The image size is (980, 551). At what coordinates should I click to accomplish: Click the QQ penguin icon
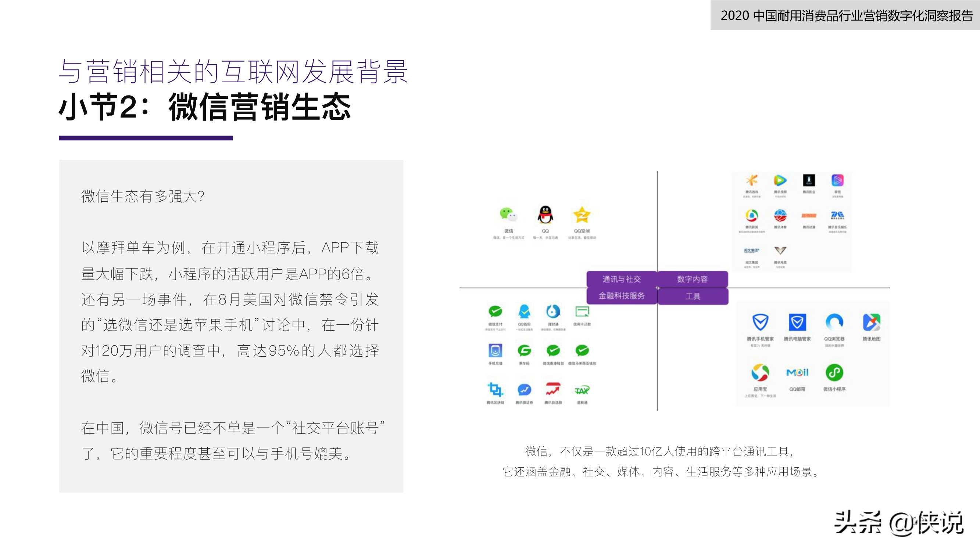tap(545, 215)
